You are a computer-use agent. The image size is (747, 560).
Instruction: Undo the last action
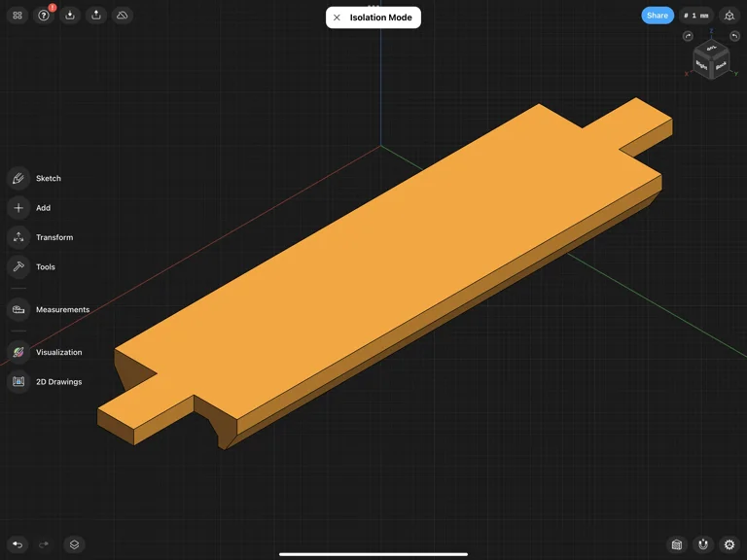click(x=18, y=544)
